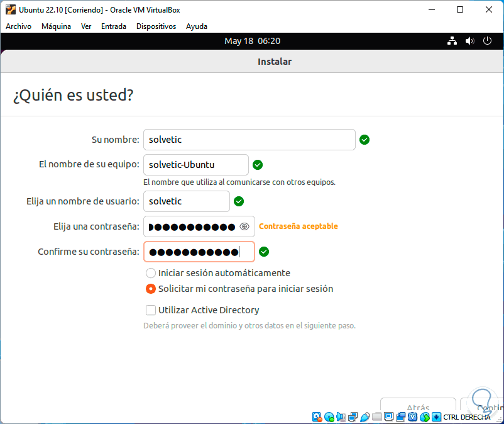The width and height of the screenshot is (504, 424).
Task: Click the Instalar window title
Action: pos(275,62)
